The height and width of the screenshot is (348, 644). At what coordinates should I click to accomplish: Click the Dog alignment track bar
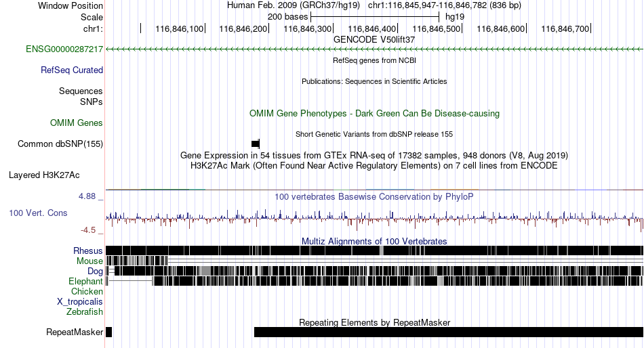point(374,271)
